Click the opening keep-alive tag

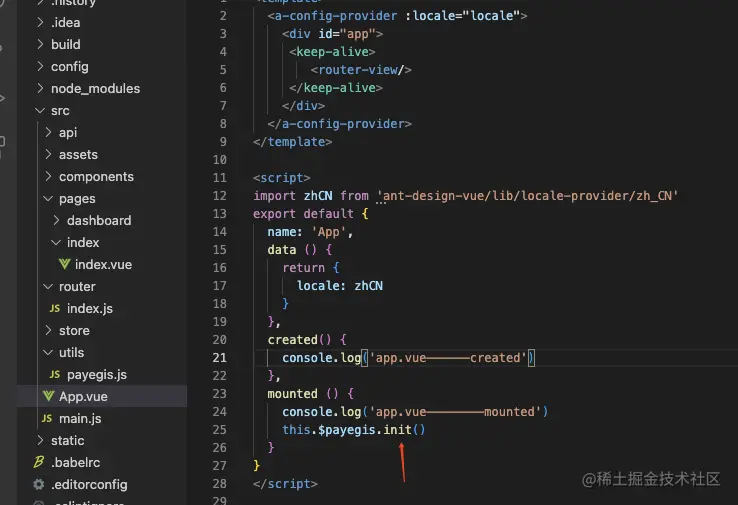pyautogui.click(x=332, y=52)
